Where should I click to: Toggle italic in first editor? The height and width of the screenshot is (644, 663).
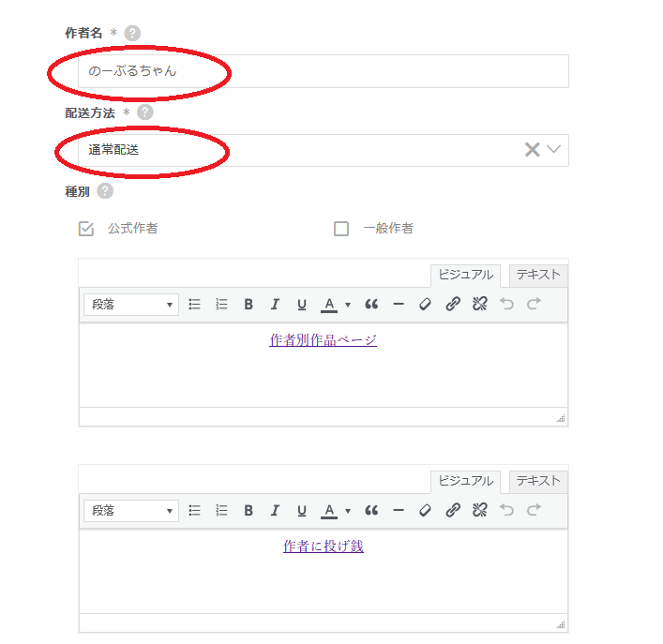276,305
